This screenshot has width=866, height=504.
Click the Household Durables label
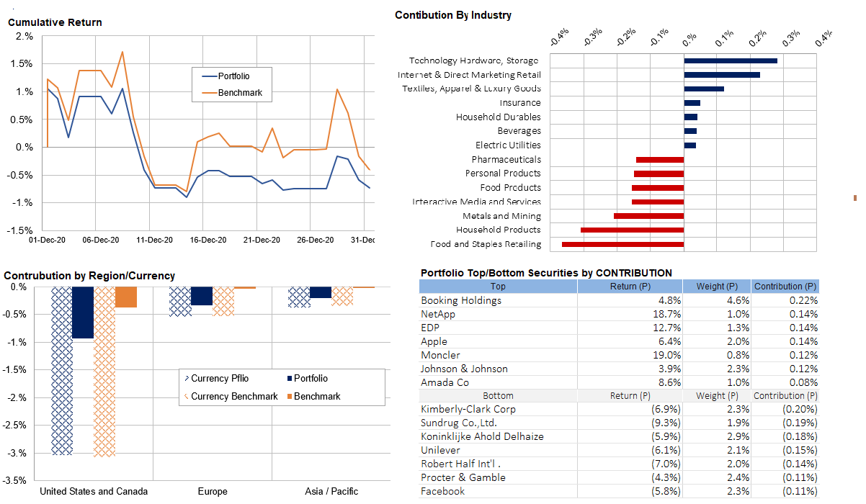click(498, 117)
